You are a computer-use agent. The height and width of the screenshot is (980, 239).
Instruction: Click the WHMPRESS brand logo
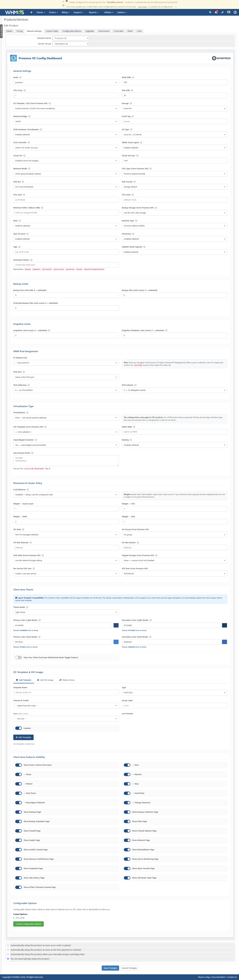coord(221,58)
